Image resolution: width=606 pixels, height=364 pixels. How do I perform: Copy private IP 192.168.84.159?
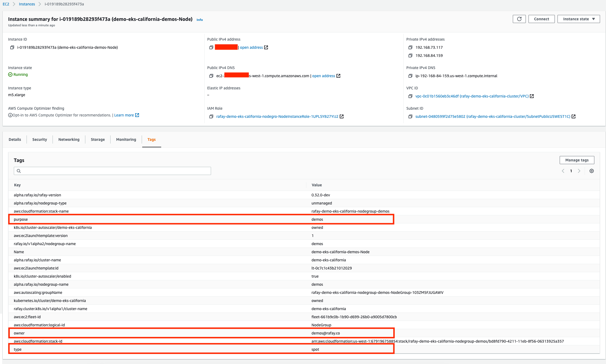click(410, 56)
